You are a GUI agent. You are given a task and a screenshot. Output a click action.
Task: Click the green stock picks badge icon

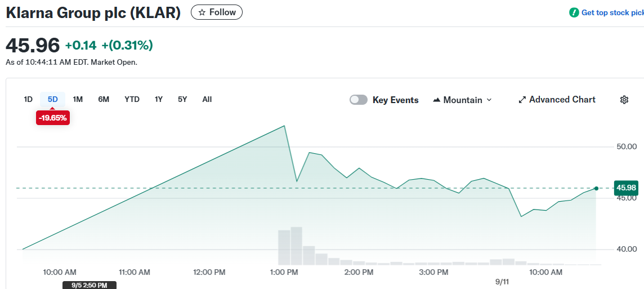574,13
